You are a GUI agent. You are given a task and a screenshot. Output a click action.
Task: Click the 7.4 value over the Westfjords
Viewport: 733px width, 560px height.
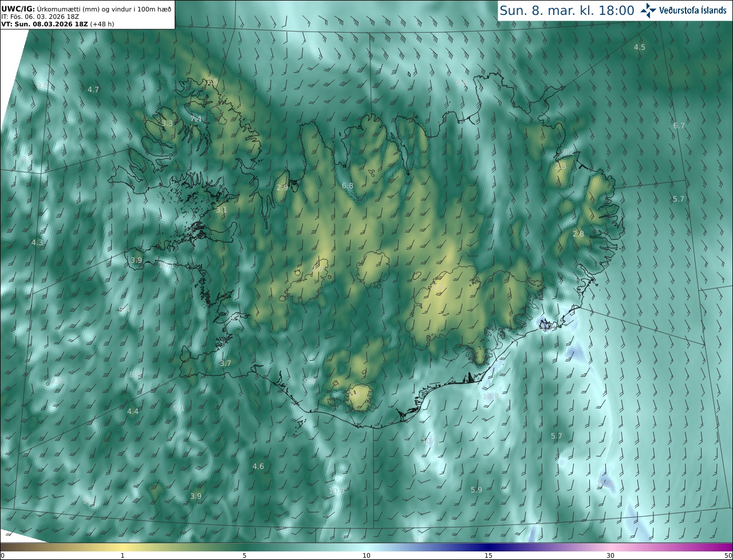pos(196,119)
